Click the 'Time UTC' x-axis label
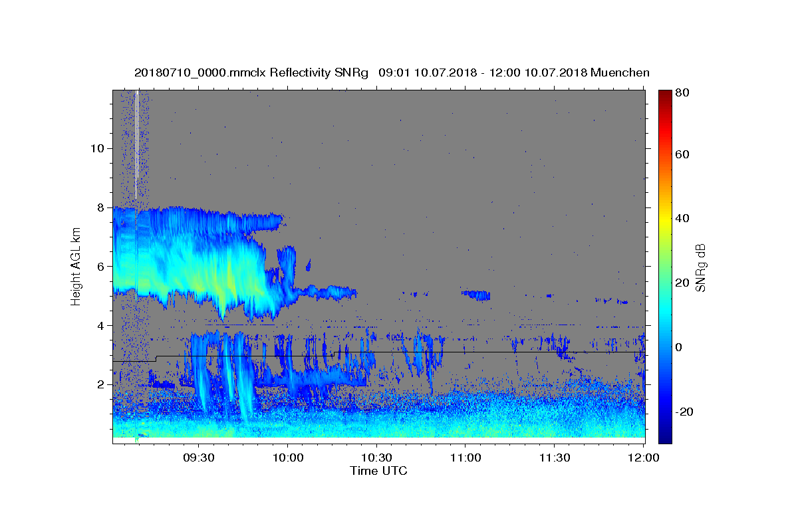This screenshot has width=798, height=532. tap(378, 471)
